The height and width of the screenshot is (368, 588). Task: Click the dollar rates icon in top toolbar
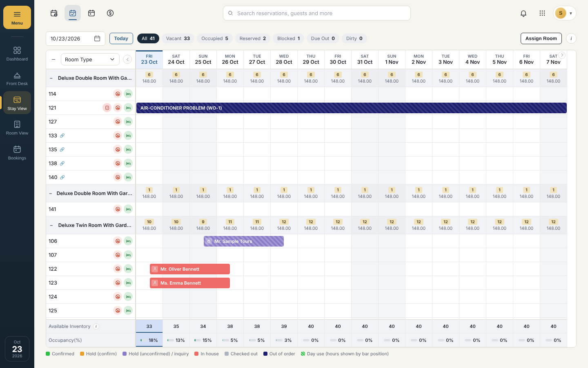point(110,13)
